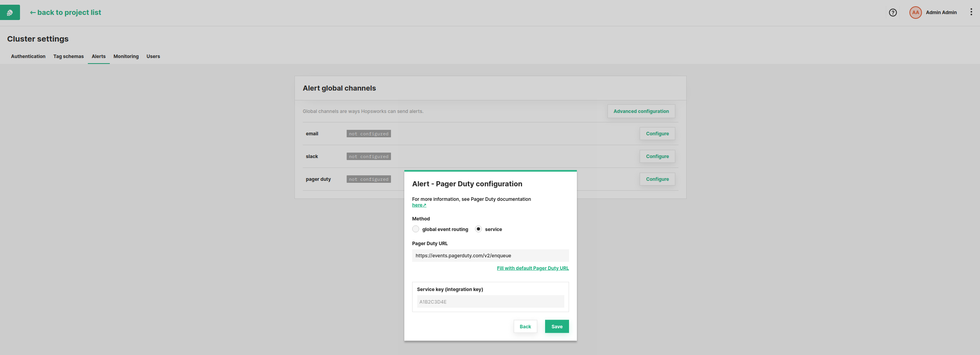This screenshot has height=355, width=980.
Task: Switch to the Authentication tab
Action: (x=28, y=56)
